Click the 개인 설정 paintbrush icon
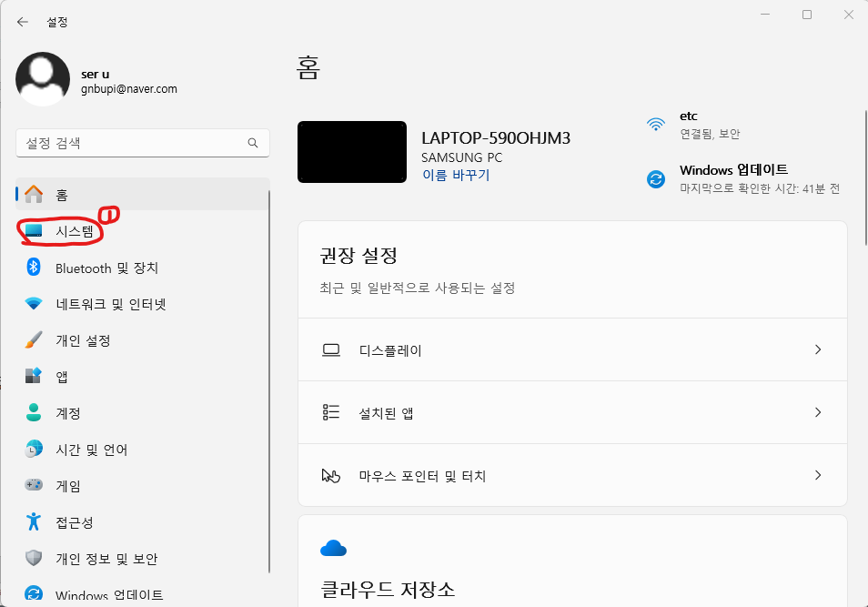868x607 pixels. click(34, 340)
